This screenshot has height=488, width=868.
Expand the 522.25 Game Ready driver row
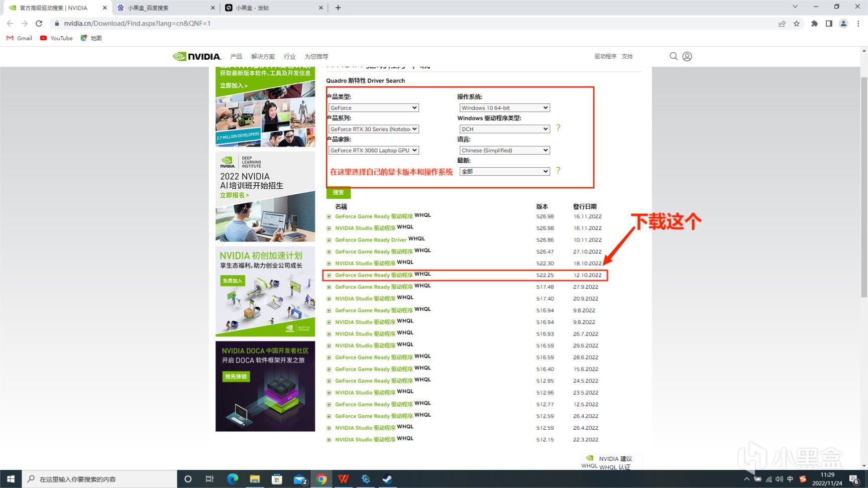[329, 276]
